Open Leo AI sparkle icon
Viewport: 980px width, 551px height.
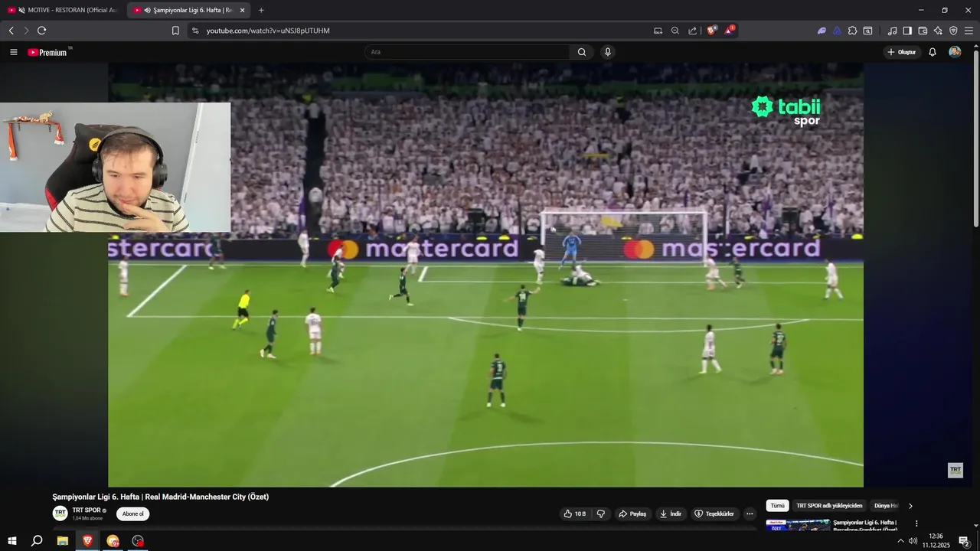point(938,31)
